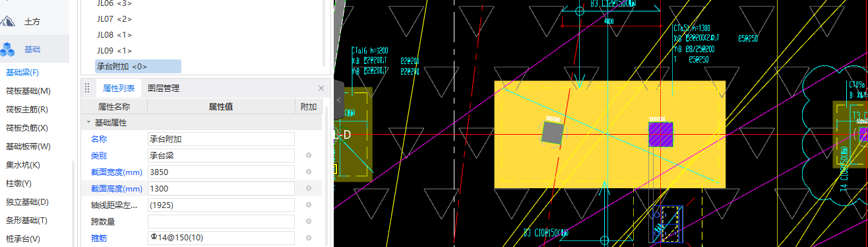This screenshot has width=868, height=247.
Task: Select component JL07 <2> in list
Action: tap(114, 18)
